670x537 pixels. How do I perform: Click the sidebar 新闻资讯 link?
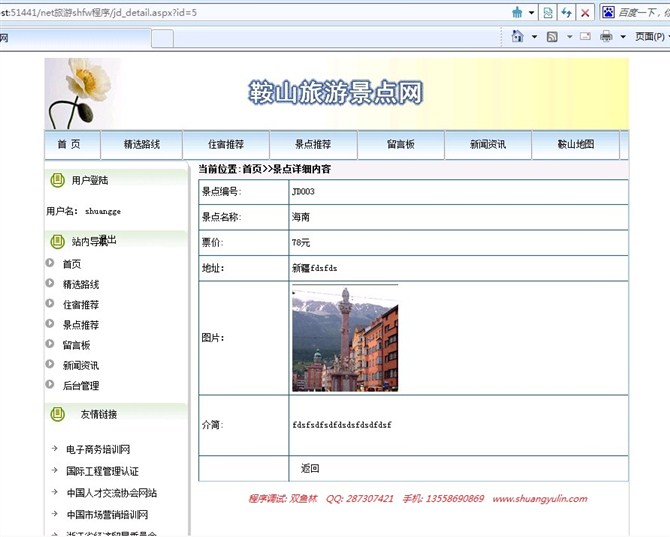[81, 366]
